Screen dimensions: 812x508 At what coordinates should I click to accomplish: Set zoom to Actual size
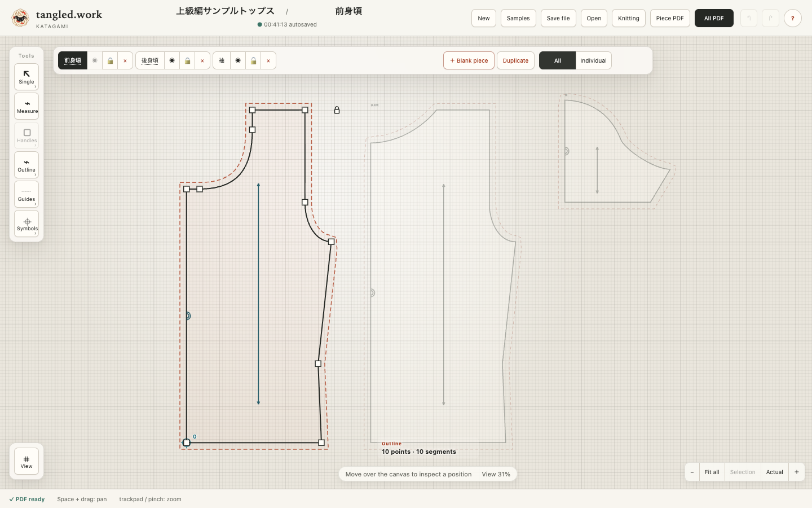pos(774,472)
